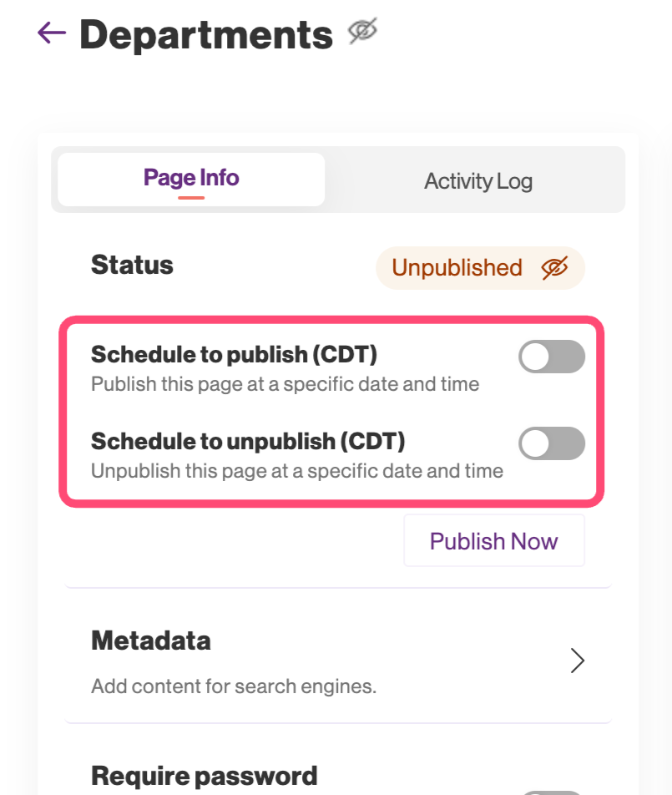Click "Add content for search engines" description
The height and width of the screenshot is (795, 672).
click(x=234, y=687)
